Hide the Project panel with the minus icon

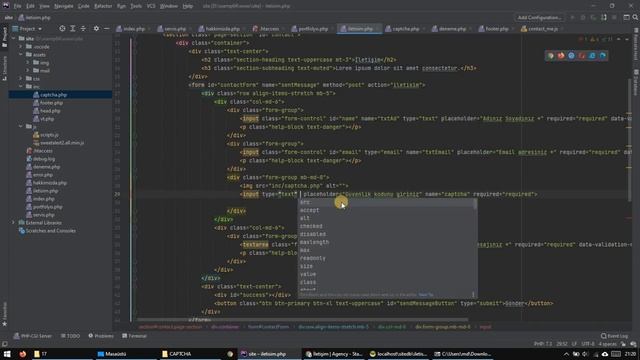point(107,29)
